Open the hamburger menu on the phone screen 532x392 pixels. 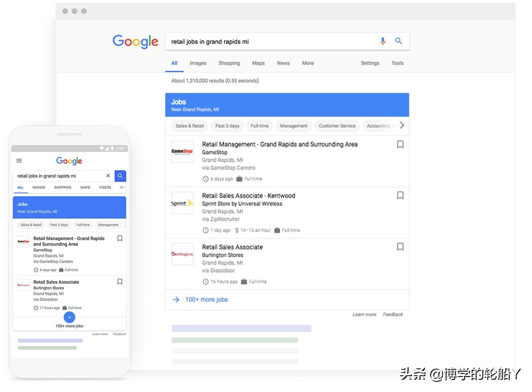click(19, 161)
